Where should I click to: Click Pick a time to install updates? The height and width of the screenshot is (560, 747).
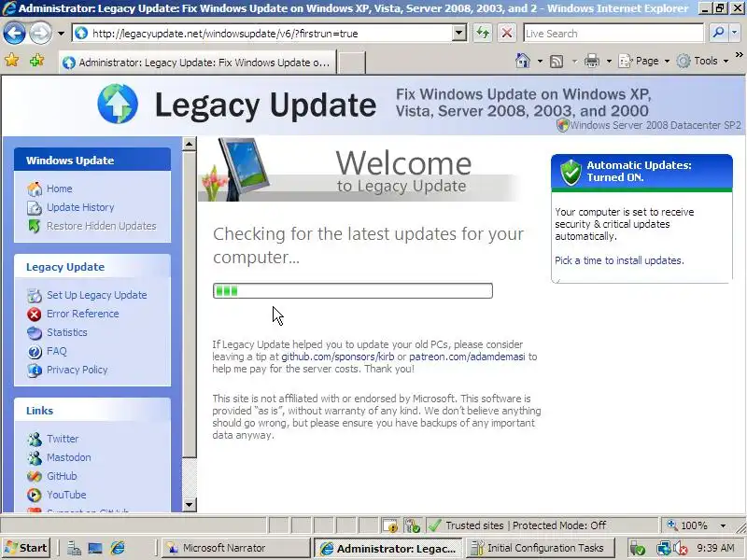tap(619, 260)
